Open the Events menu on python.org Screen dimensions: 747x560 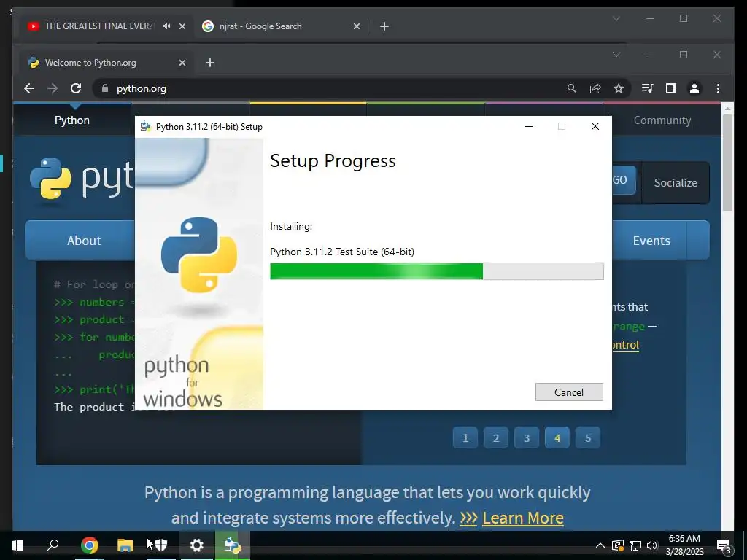[651, 241]
